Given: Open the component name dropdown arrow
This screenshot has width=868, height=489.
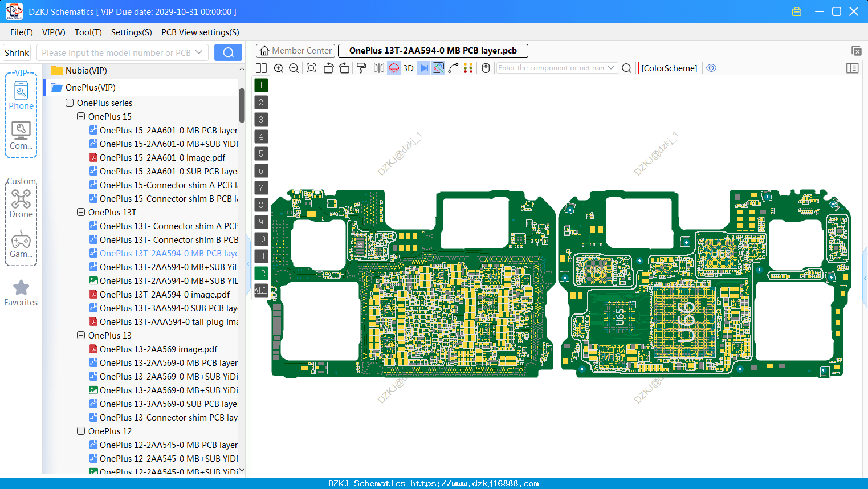Looking at the screenshot, I should click(611, 68).
